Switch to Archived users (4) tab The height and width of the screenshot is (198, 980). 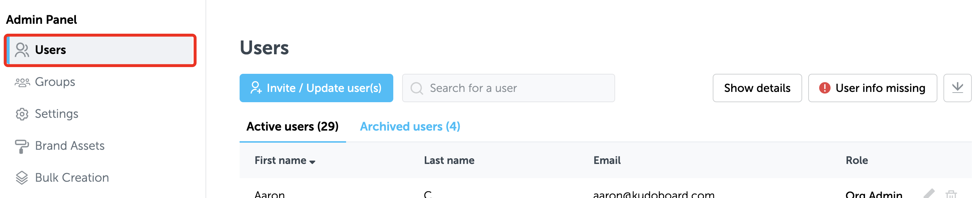410,127
